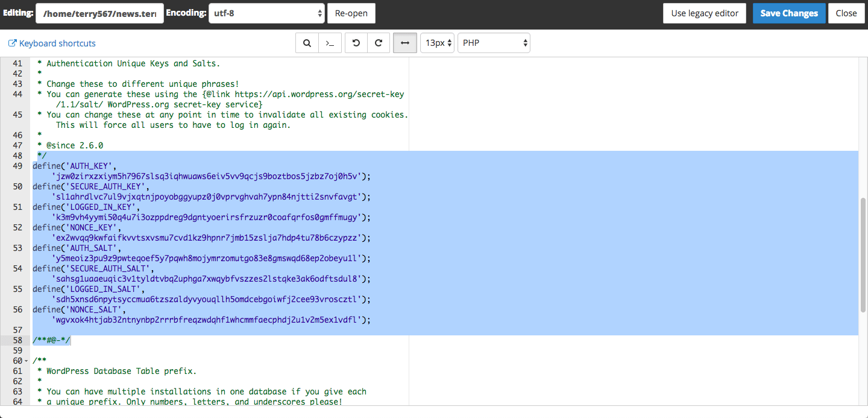The height and width of the screenshot is (418, 868).
Task: Redo the last undone edit
Action: [379, 43]
